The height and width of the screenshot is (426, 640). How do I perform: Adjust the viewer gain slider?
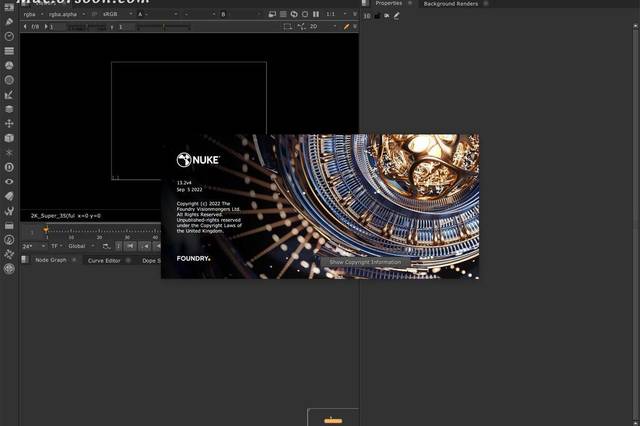pos(86,27)
